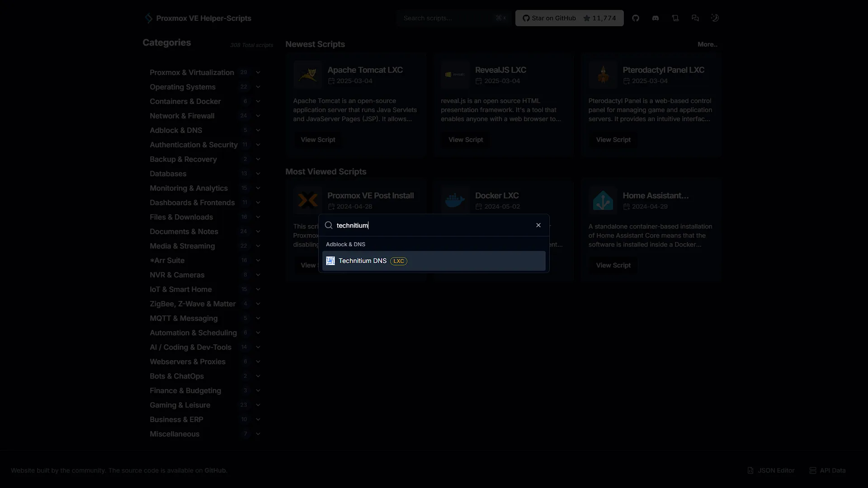The width and height of the screenshot is (868, 488).
Task: Open the *Arr Suite category
Action: [x=205, y=260]
